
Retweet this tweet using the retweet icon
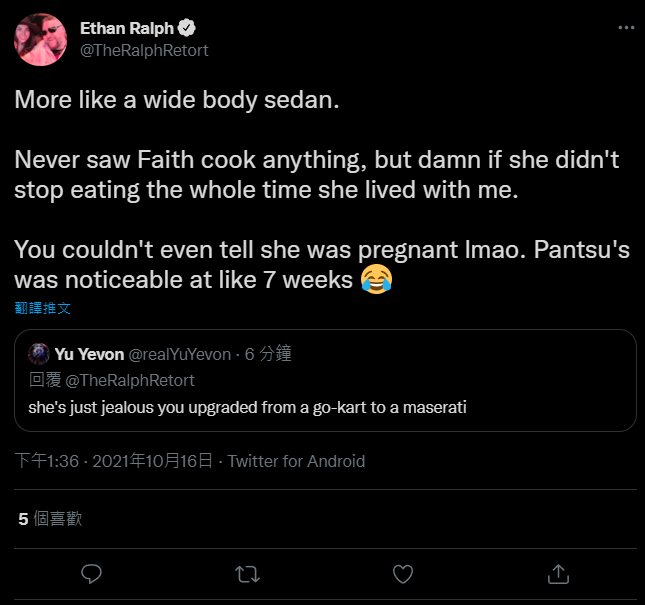247,574
